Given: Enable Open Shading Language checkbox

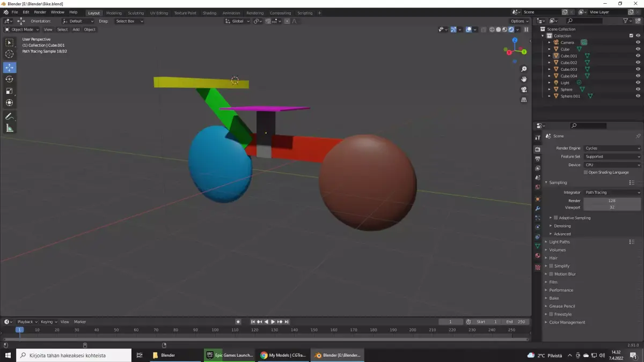Looking at the screenshot, I should coord(586,172).
